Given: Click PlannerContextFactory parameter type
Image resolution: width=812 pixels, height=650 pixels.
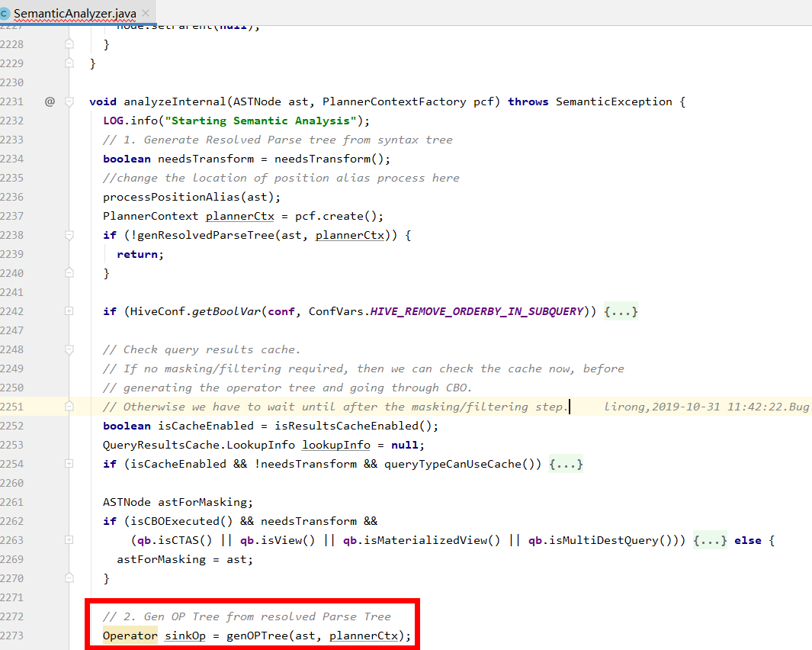Looking at the screenshot, I should click(394, 101).
